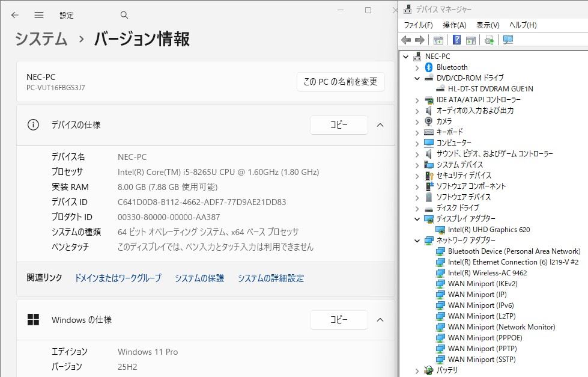Click the search icon in Settings
This screenshot has height=377, width=588.
pyautogui.click(x=124, y=15)
